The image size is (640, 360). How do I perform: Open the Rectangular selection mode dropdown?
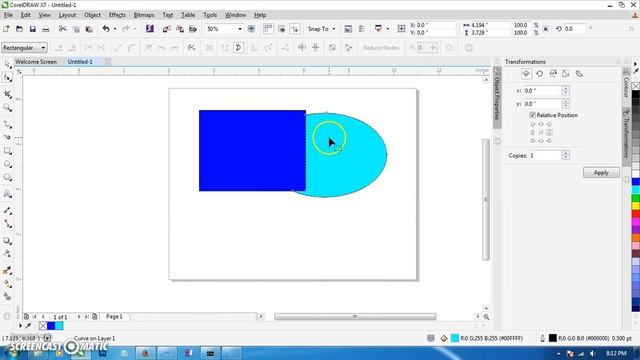(x=24, y=48)
